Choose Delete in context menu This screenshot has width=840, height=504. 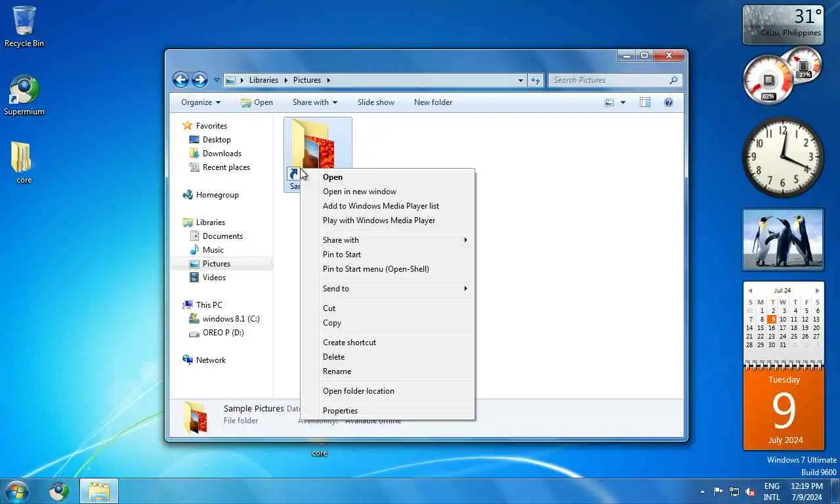(x=387, y=357)
